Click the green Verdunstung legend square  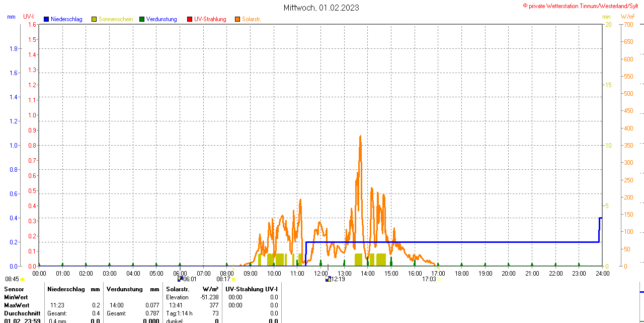[x=142, y=19]
